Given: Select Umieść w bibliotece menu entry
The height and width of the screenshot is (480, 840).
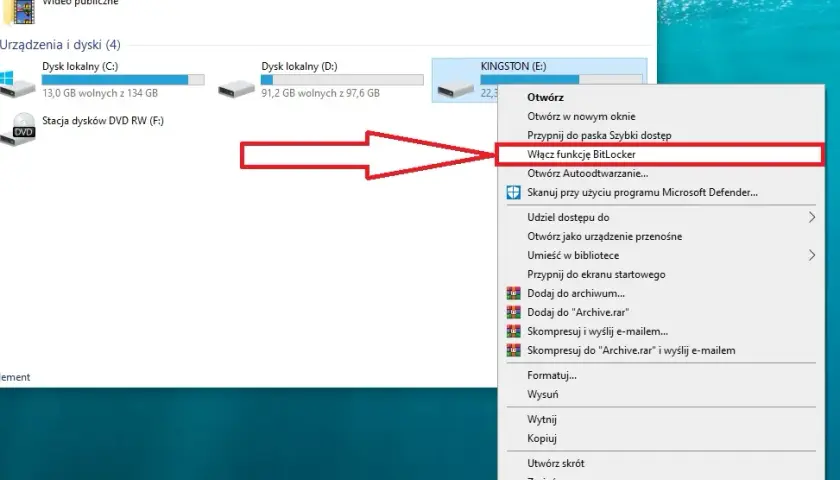Looking at the screenshot, I should point(573,256).
